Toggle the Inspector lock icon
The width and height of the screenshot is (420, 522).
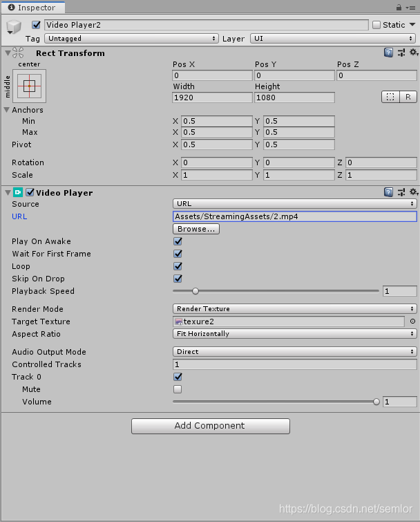coord(399,8)
